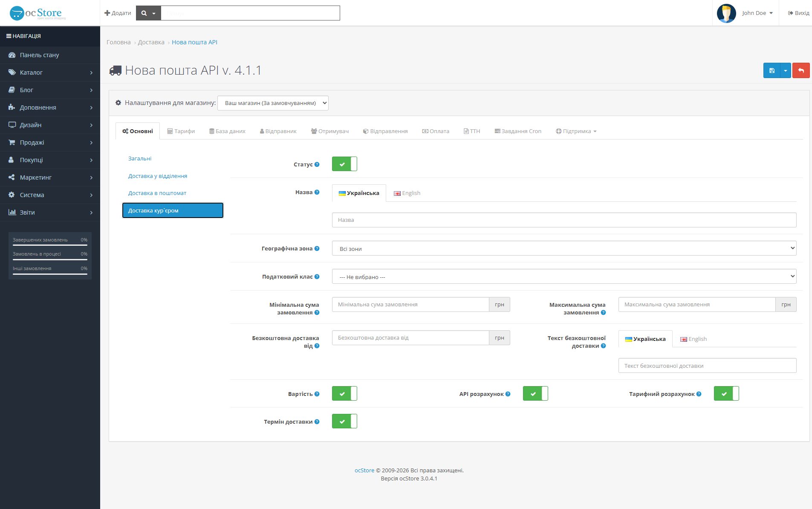Open the Підтримка tab dropdown
This screenshot has height=509, width=812.
pyautogui.click(x=576, y=131)
